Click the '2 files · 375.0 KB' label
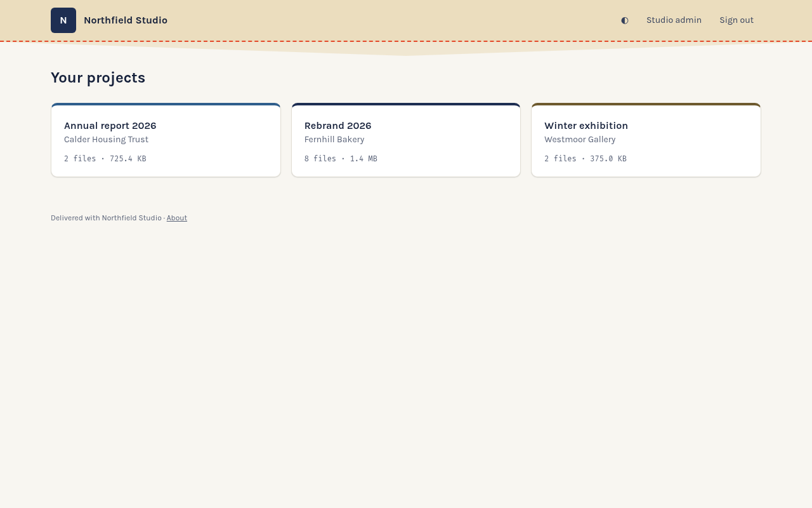This screenshot has height=508, width=812. 586,159
